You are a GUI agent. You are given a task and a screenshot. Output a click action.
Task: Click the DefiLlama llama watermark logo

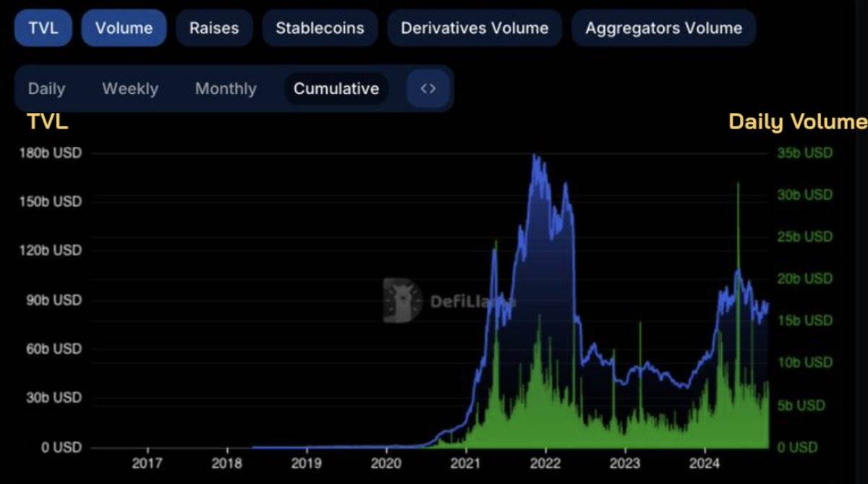click(x=403, y=300)
